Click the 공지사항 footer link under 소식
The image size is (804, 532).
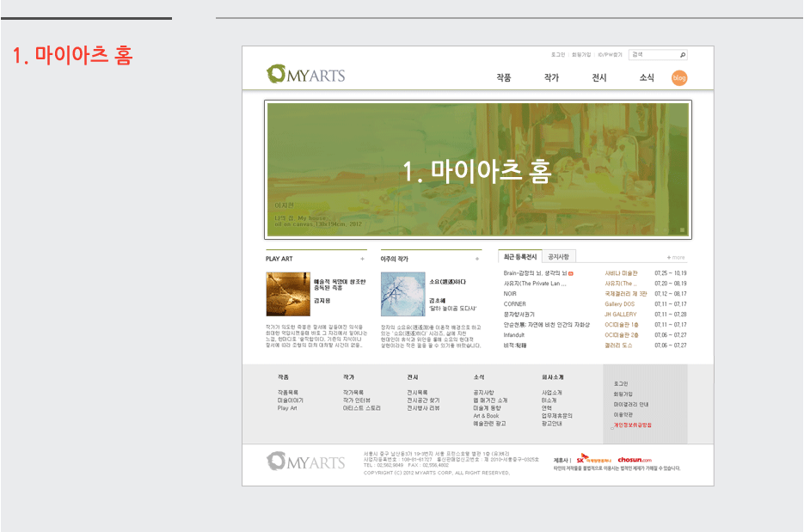(483, 393)
